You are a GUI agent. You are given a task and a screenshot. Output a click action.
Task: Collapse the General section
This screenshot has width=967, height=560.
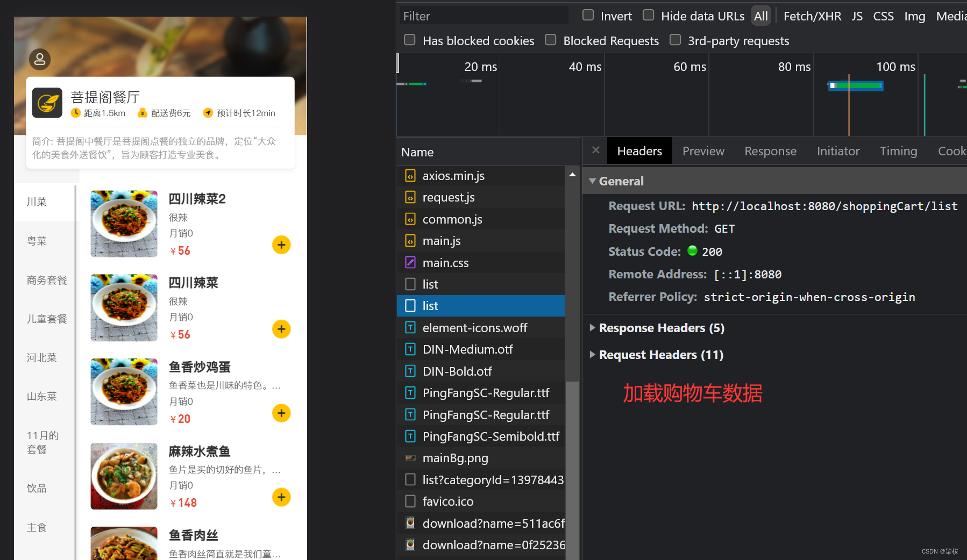point(592,181)
